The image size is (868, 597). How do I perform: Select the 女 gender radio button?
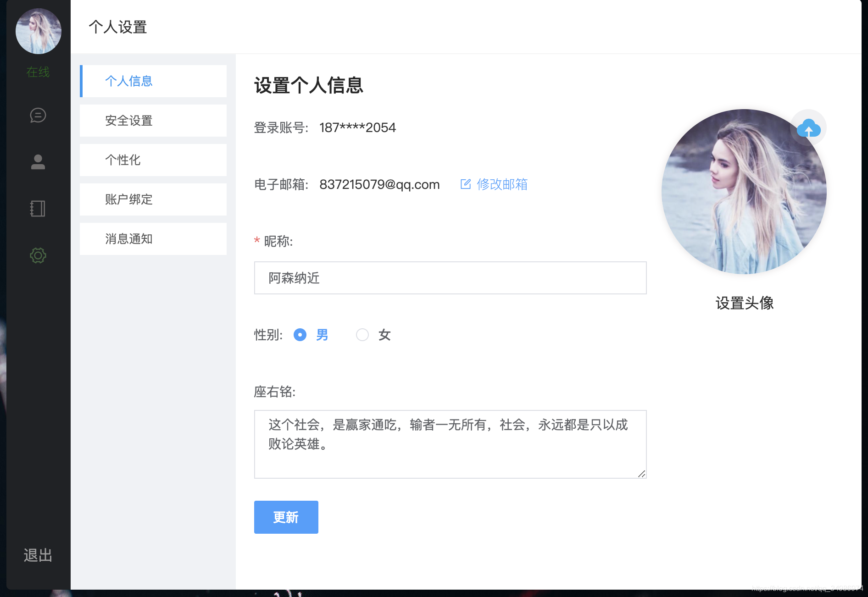tap(362, 335)
